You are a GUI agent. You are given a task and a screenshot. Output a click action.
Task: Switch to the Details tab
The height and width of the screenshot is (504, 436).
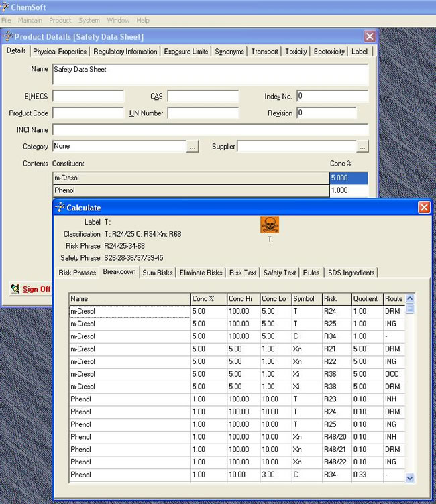(x=16, y=50)
